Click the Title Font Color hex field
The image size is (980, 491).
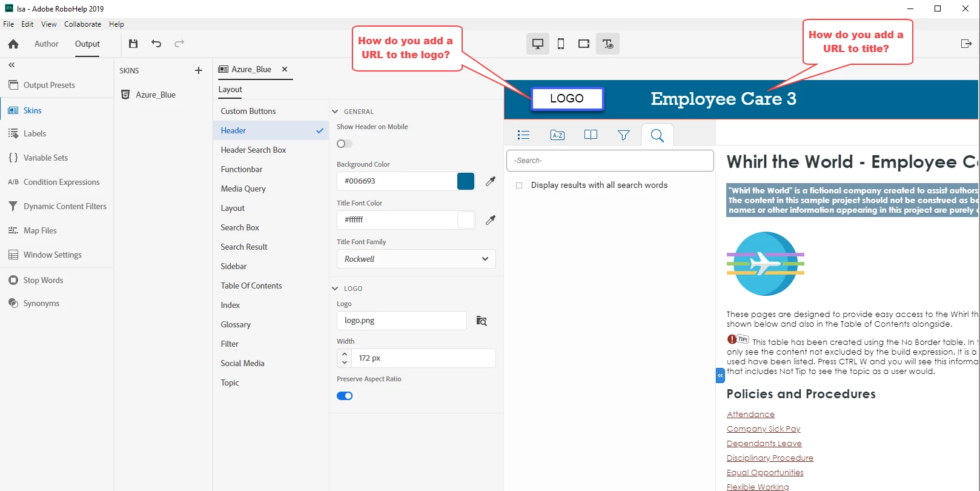tap(397, 220)
